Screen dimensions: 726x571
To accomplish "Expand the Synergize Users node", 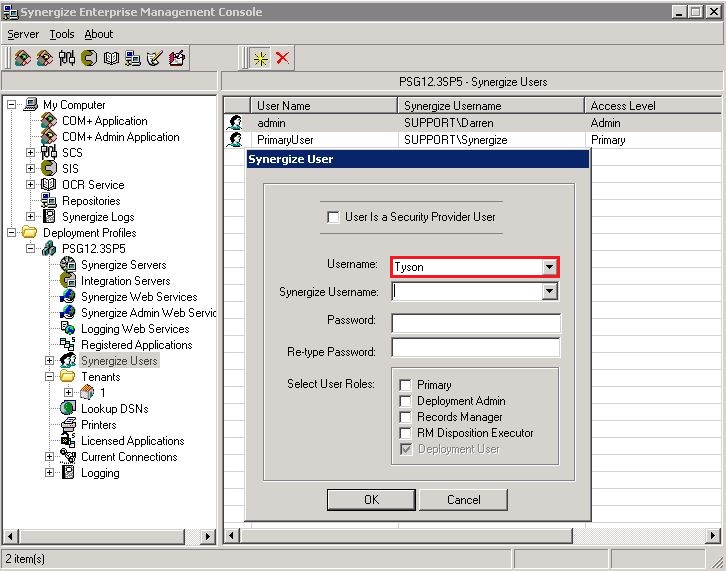I will (50, 360).
